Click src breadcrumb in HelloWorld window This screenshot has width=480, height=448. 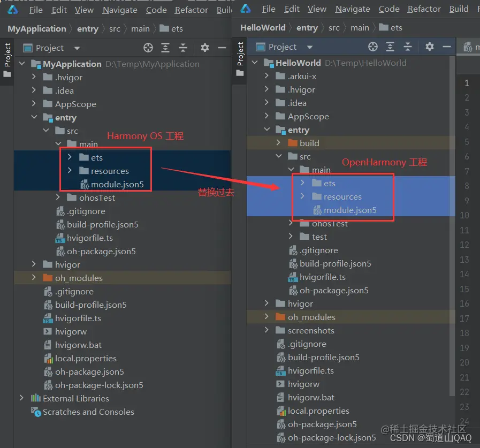click(334, 28)
